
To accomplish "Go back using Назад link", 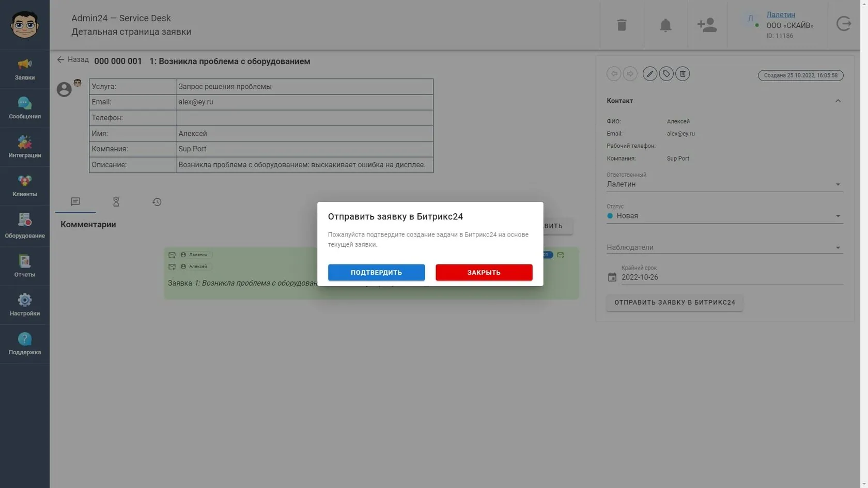I will [73, 60].
